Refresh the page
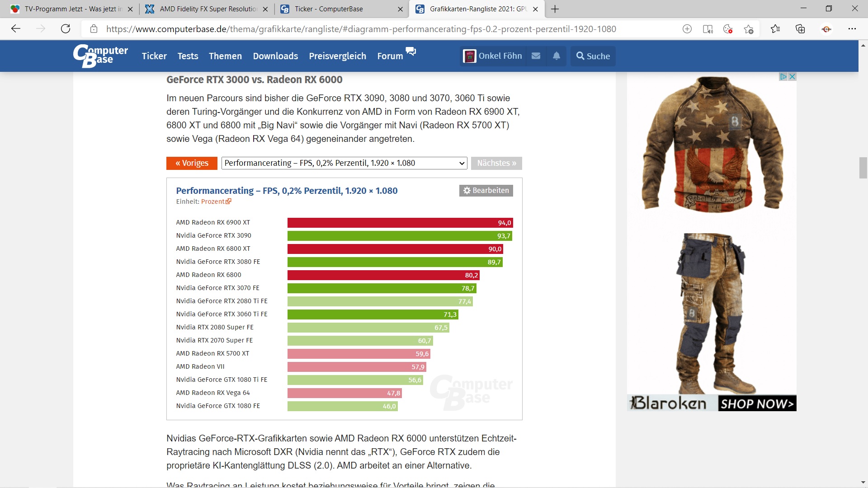 click(x=66, y=29)
